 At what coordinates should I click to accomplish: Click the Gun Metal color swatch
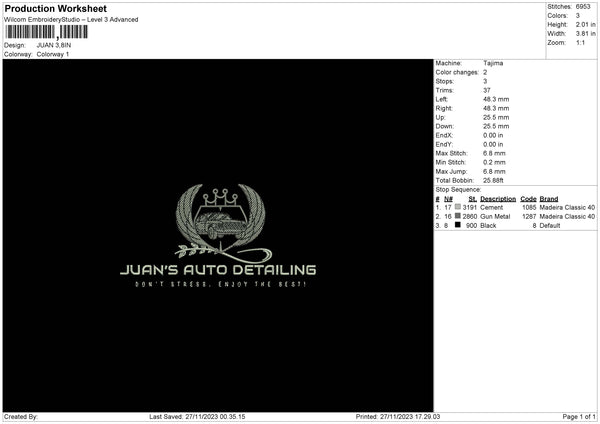click(x=458, y=216)
